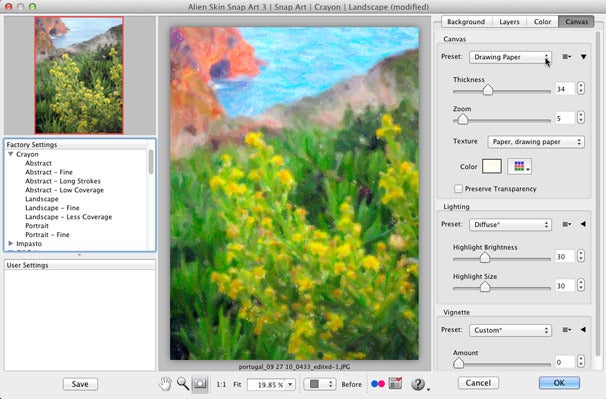Click the preview region tool icon
606x399 pixels.
(200, 384)
